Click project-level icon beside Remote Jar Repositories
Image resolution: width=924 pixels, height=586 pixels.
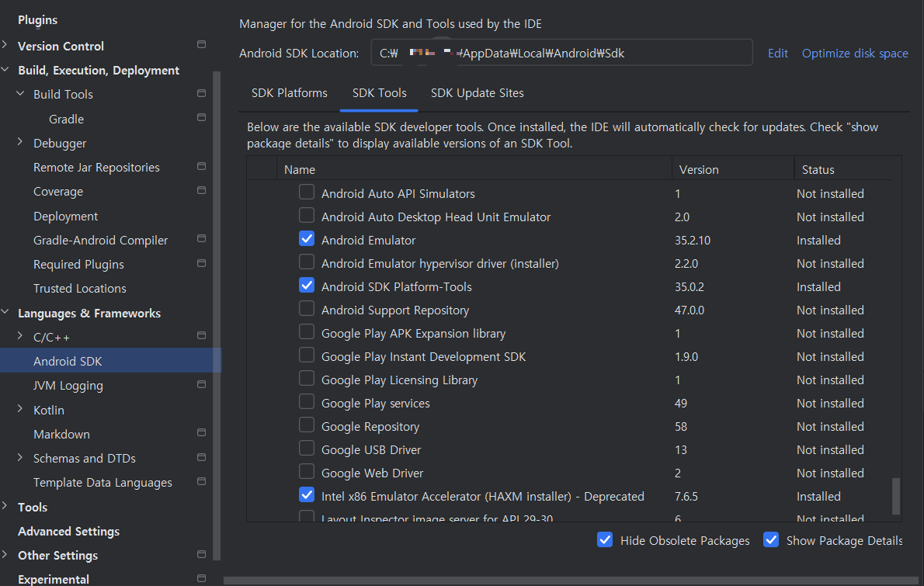(x=202, y=167)
